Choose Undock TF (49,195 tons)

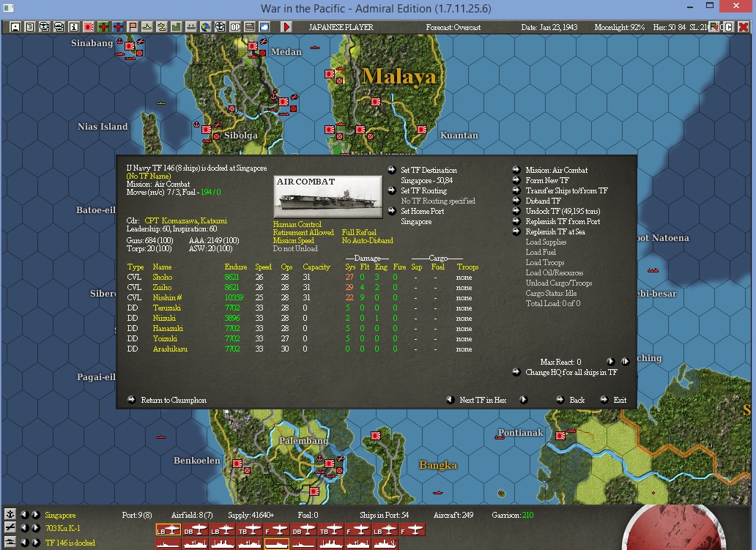pos(563,211)
